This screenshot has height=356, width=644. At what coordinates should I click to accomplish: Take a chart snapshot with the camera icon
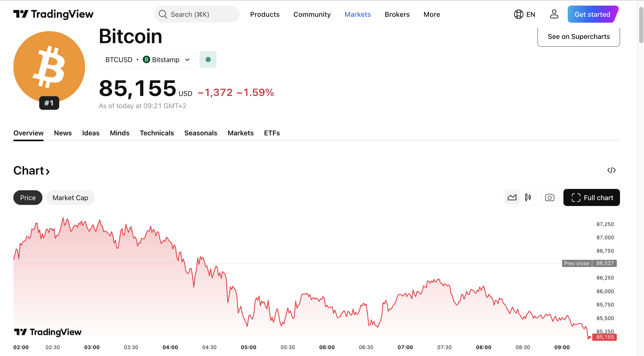click(549, 197)
